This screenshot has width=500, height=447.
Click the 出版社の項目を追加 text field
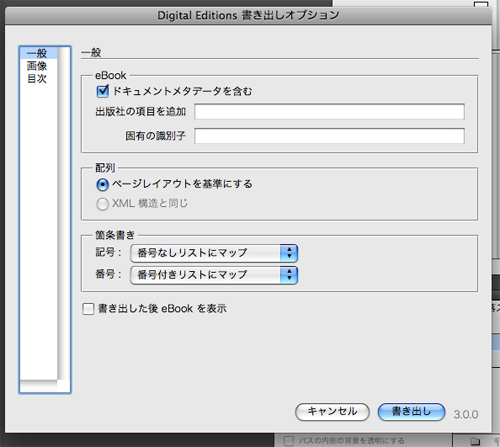pos(329,111)
